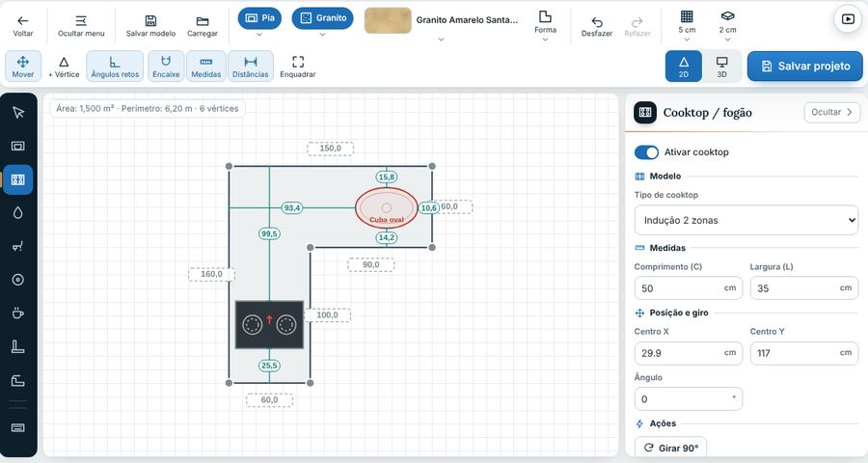Hide the menu with Ocultar menu
Screen dimensions: 868x463
coord(81,26)
